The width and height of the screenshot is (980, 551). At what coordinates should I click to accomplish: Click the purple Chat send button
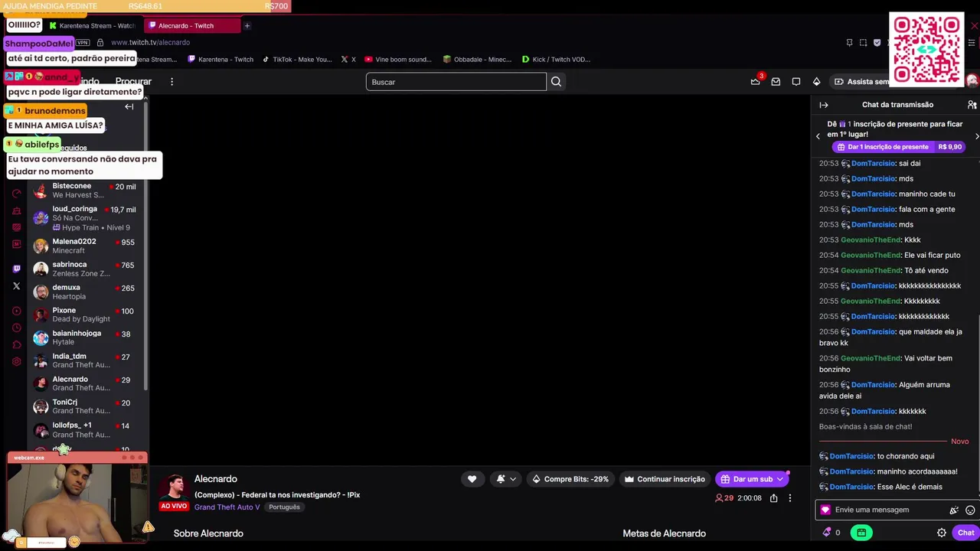click(965, 533)
